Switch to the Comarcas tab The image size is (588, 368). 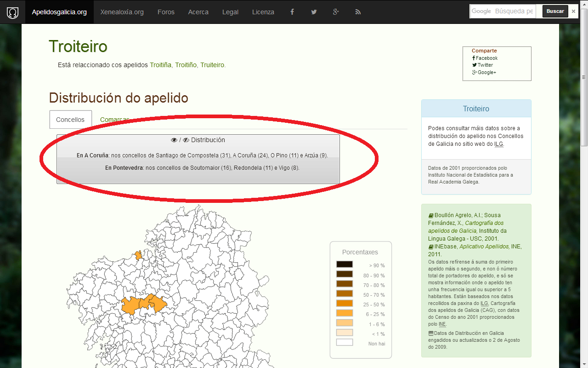(114, 120)
